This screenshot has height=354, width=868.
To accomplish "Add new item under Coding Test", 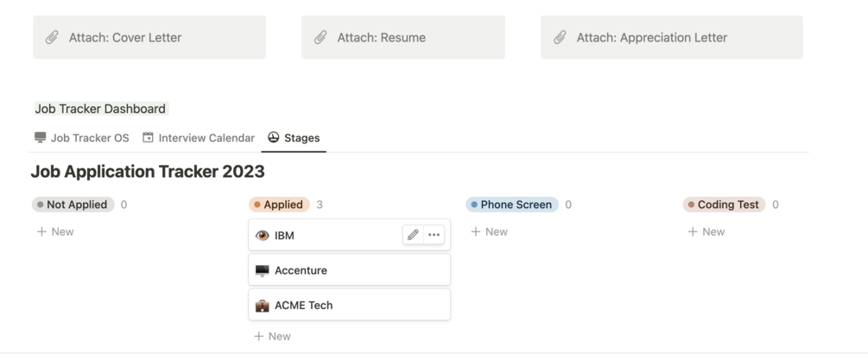I will pos(706,231).
